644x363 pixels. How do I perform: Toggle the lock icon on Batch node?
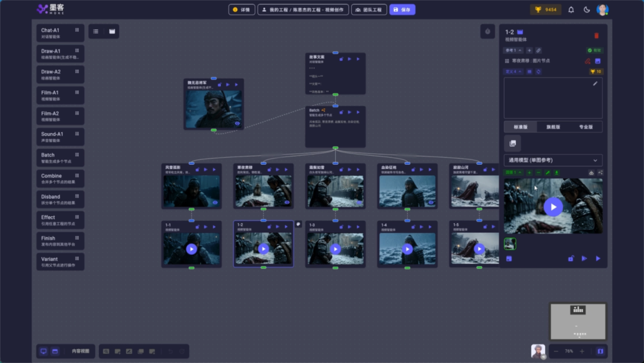click(x=341, y=112)
